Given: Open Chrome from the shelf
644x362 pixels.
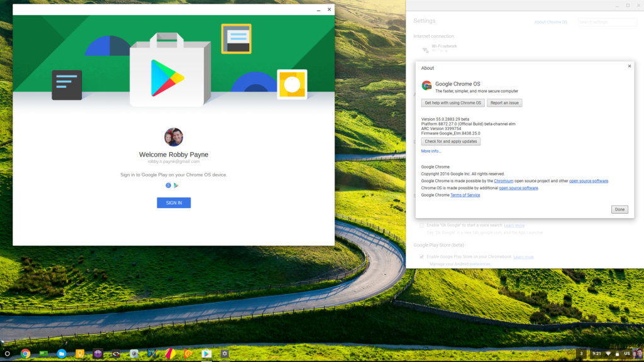Looking at the screenshot, I should [x=25, y=353].
